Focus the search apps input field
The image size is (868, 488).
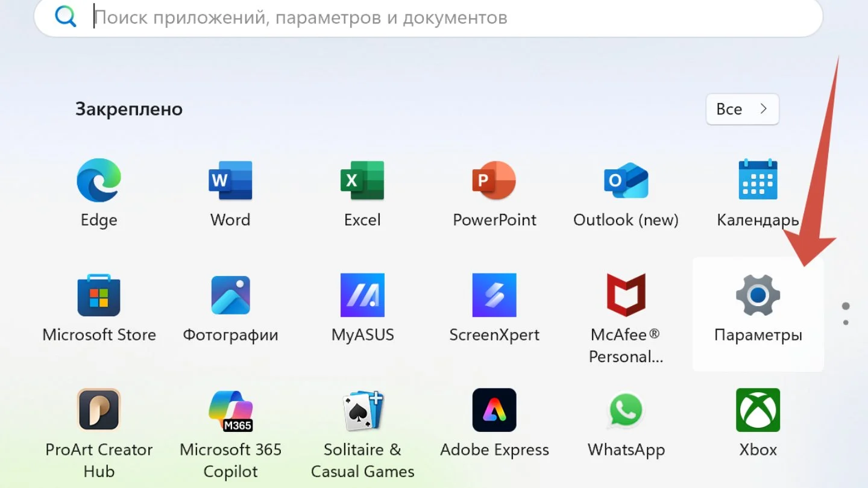tap(428, 17)
